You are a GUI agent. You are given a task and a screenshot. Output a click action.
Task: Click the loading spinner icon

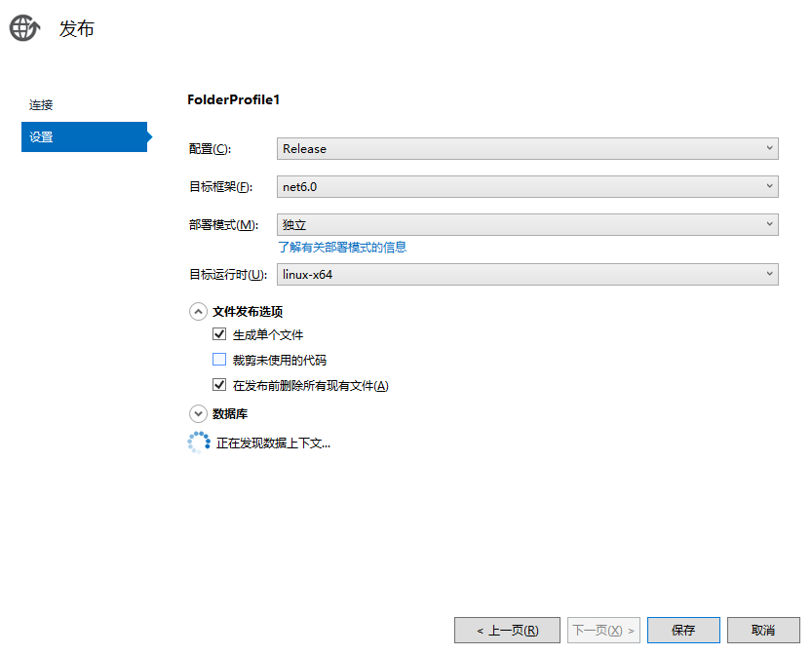click(198, 443)
